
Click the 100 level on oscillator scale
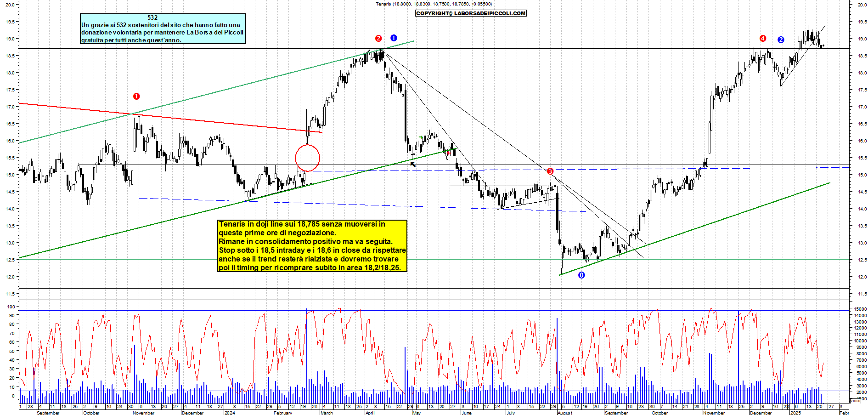coord(10,307)
